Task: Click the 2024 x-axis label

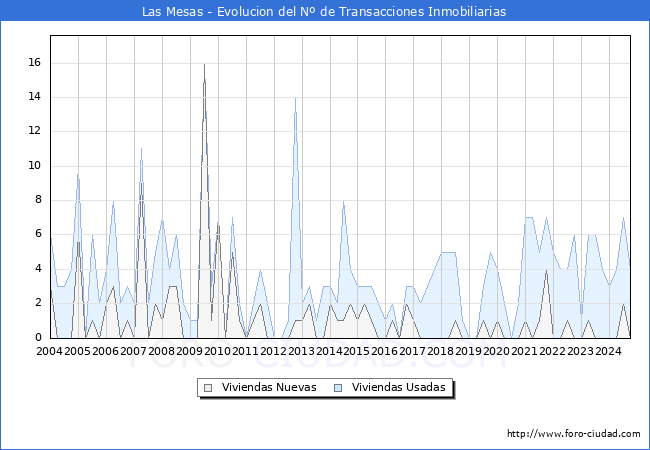Action: 608,351
